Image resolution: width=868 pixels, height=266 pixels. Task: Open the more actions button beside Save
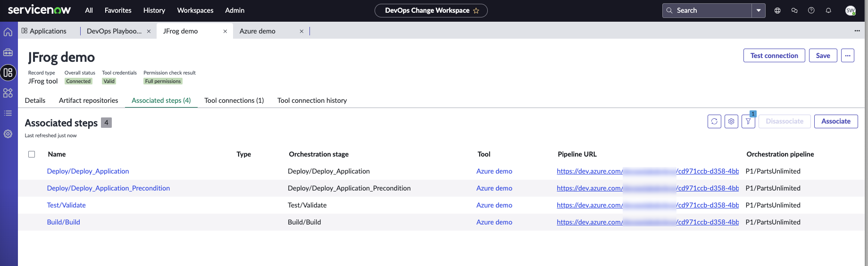[x=848, y=55]
